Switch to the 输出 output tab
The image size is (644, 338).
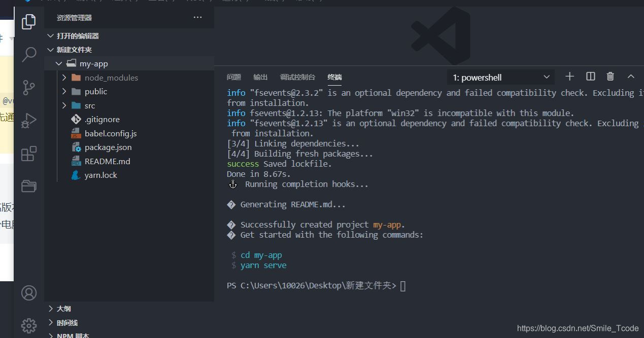tap(260, 77)
